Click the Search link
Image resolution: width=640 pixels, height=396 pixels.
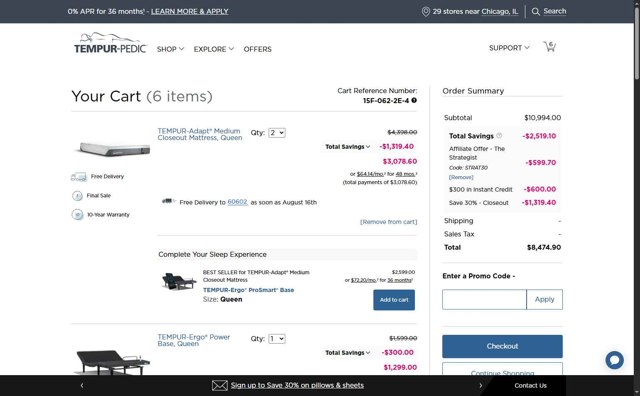tap(554, 11)
